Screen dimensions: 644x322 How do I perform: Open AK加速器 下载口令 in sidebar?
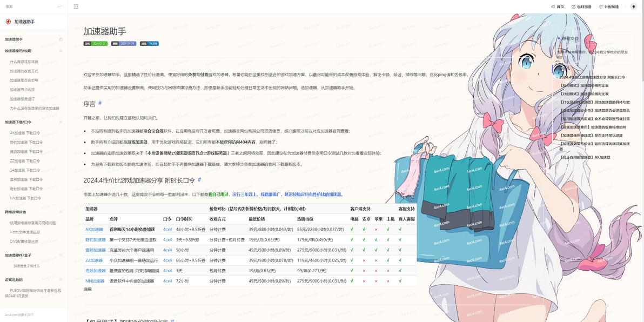[x=25, y=133]
